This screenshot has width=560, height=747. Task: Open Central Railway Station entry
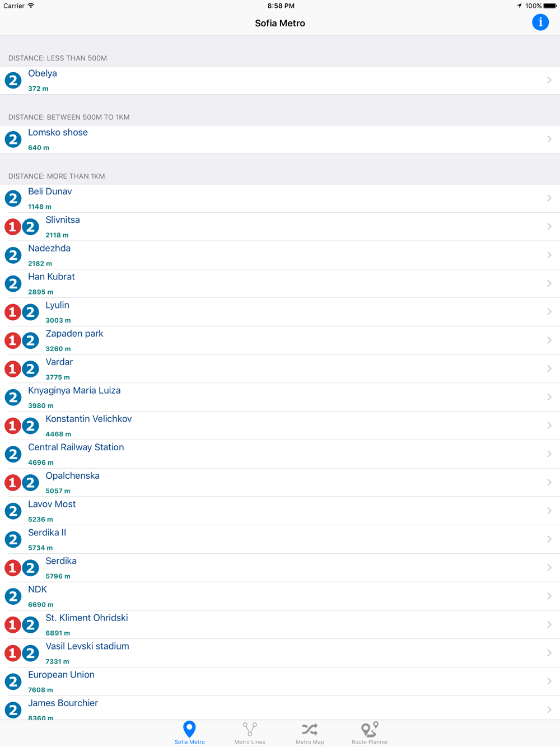280,454
